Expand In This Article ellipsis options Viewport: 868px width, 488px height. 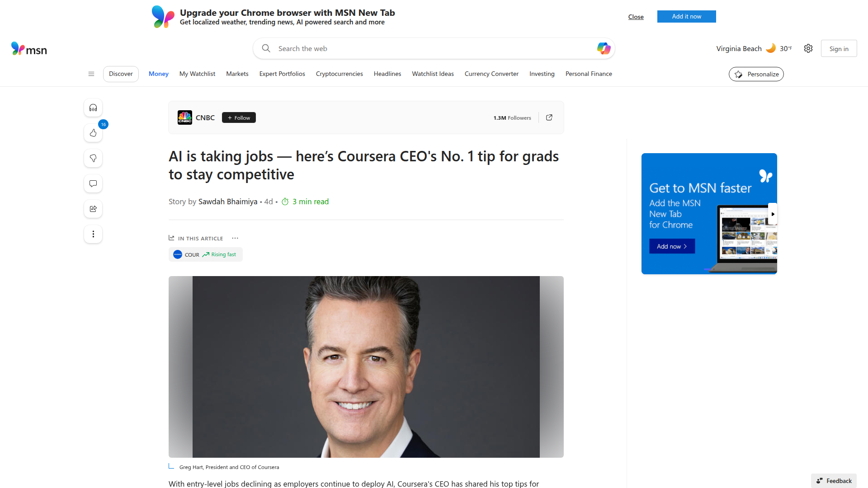(x=235, y=238)
